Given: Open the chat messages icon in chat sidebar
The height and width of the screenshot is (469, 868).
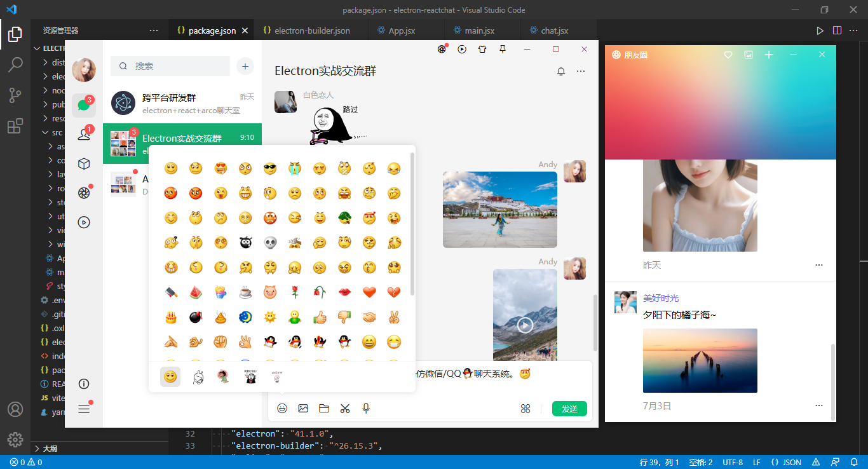Looking at the screenshot, I should coord(84,105).
